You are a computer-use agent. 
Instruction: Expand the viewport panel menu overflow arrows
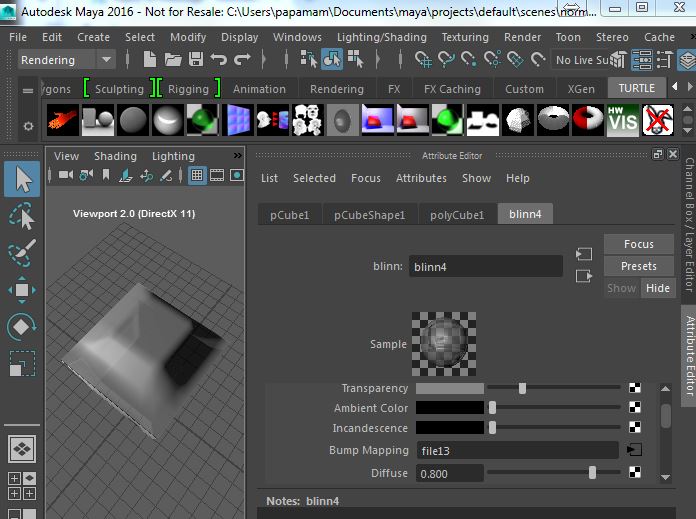click(x=237, y=156)
